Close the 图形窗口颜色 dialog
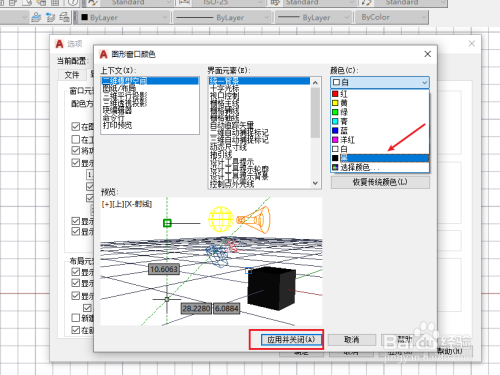Screen dimensions: 500x375 click(428, 54)
